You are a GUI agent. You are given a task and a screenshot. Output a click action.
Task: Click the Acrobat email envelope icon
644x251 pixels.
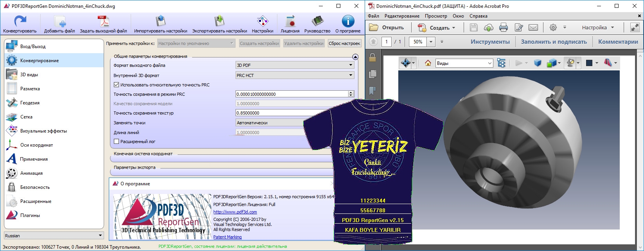click(533, 27)
